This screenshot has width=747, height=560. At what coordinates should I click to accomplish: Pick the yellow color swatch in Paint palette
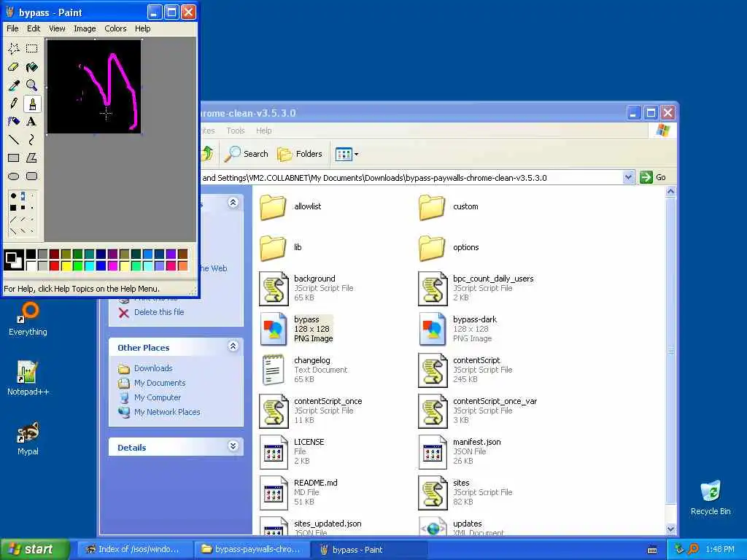[x=66, y=265]
